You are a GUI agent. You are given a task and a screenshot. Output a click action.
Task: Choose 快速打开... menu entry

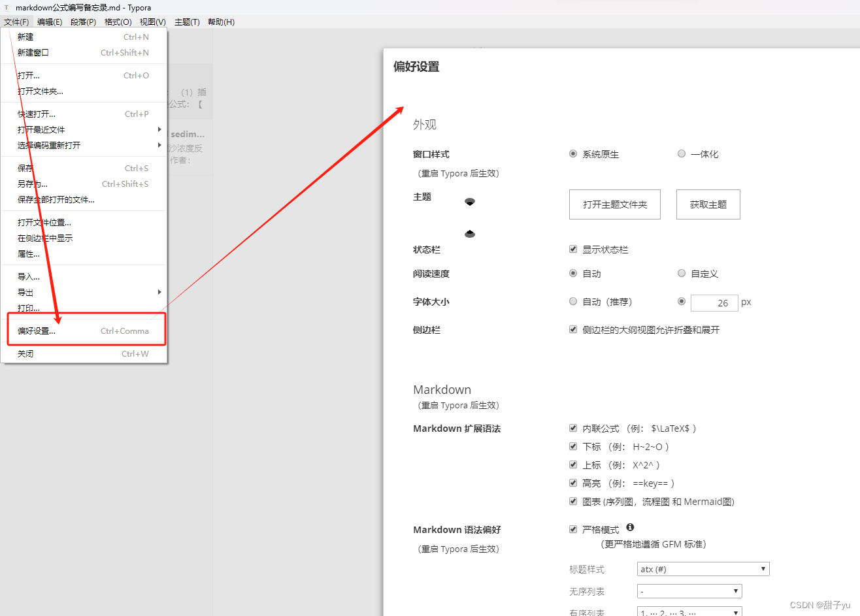(x=84, y=114)
